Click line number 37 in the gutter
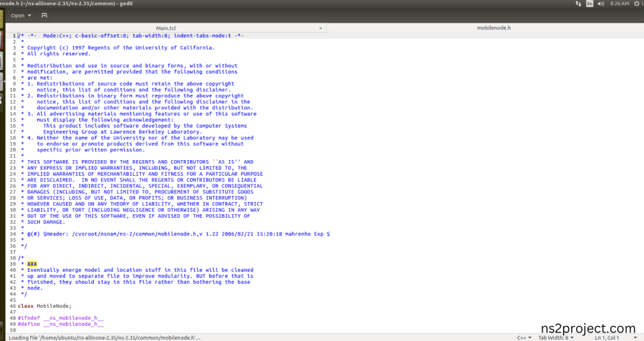644x341 pixels. 13,252
